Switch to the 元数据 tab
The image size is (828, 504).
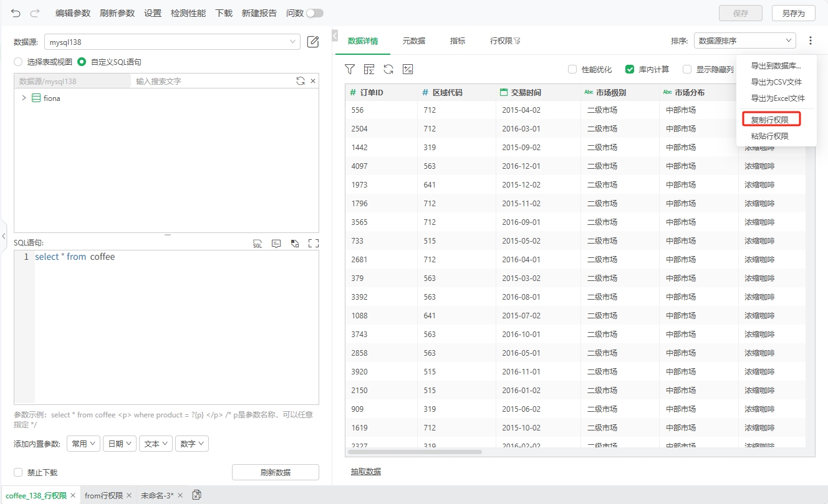tap(413, 40)
